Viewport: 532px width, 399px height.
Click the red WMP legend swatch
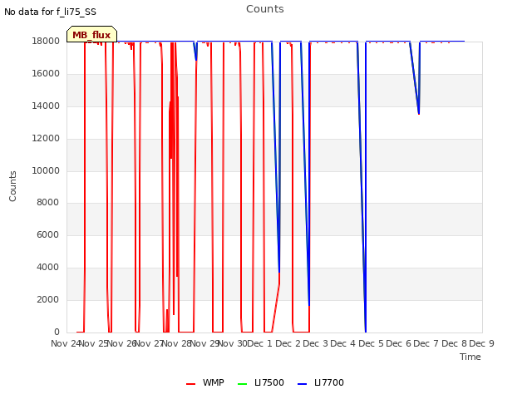click(191, 384)
